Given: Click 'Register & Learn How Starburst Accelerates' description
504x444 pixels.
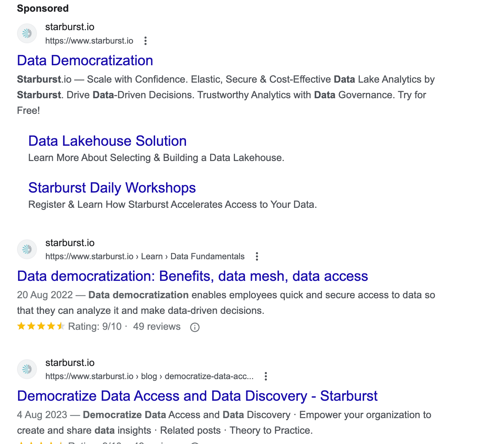Looking at the screenshot, I should point(172,205).
